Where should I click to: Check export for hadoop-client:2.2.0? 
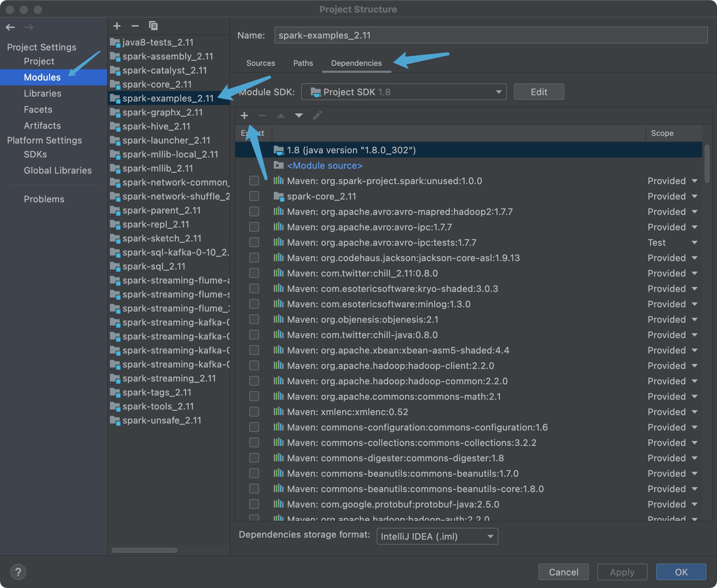pos(254,366)
